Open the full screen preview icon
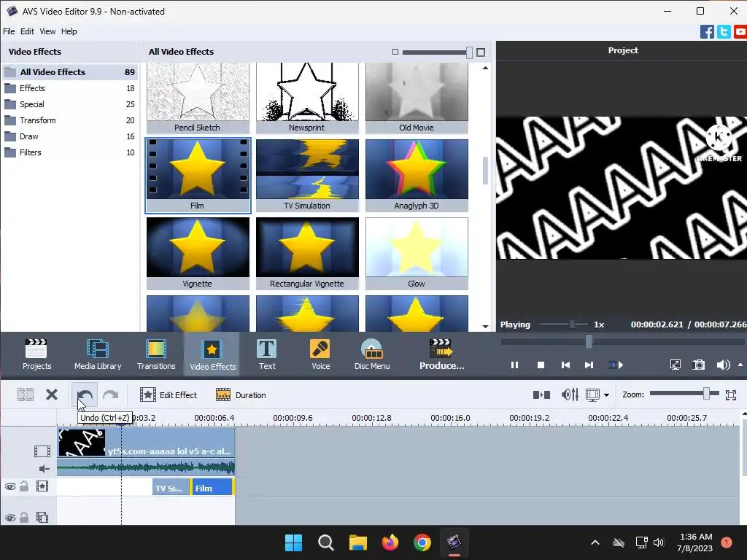 click(x=675, y=365)
